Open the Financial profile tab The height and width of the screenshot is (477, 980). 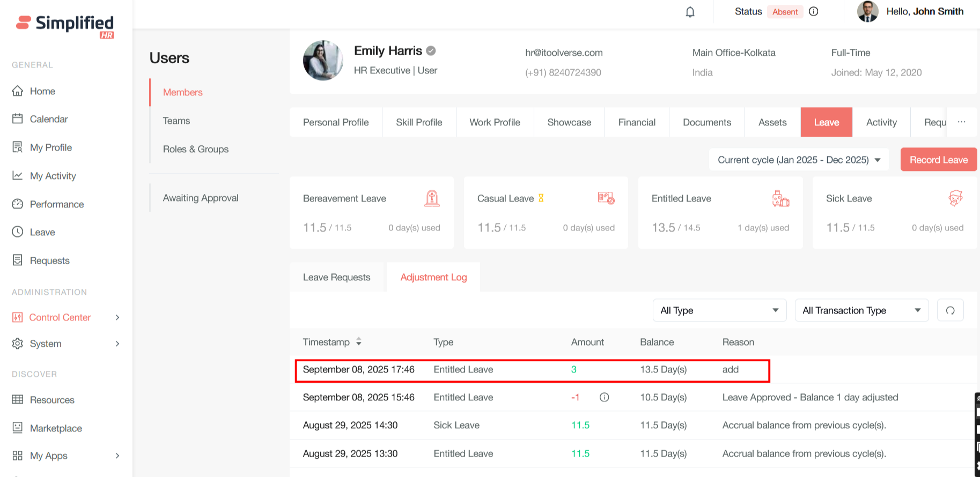pyautogui.click(x=636, y=122)
